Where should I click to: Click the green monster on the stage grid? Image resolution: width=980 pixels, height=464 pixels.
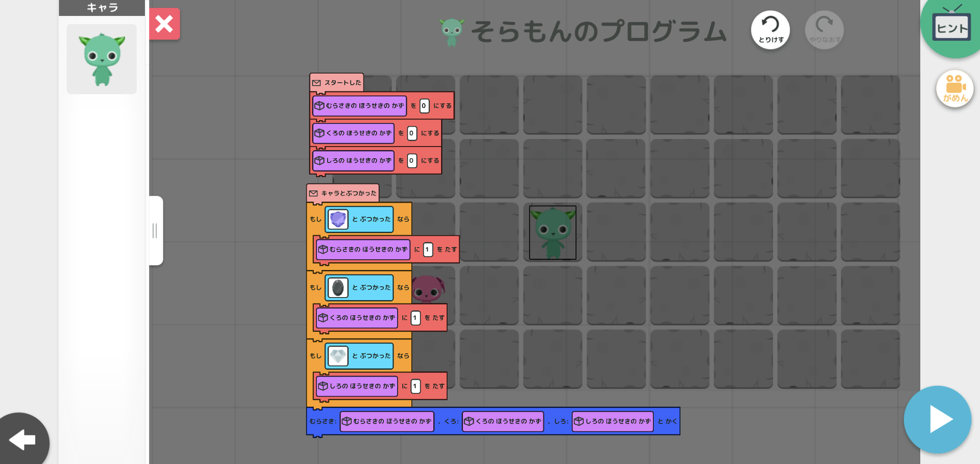tap(552, 233)
